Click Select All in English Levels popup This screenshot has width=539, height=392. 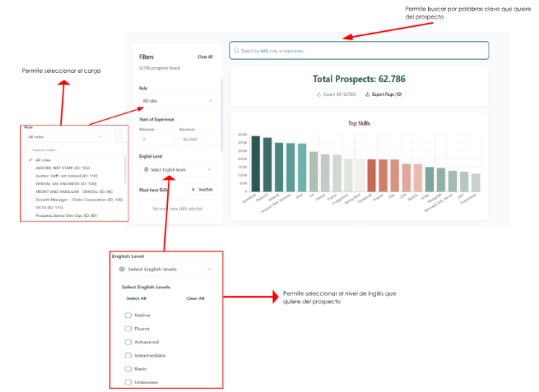coord(136,298)
